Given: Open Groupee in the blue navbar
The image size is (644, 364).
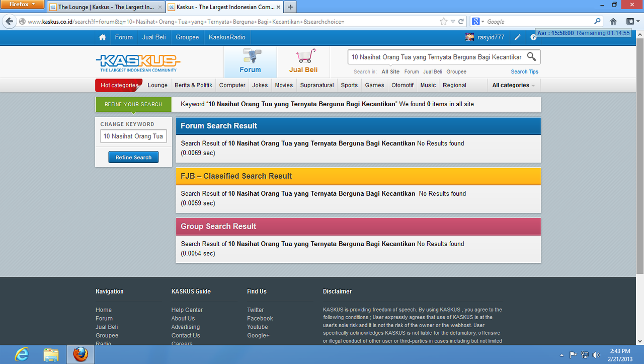Looking at the screenshot, I should point(187,37).
